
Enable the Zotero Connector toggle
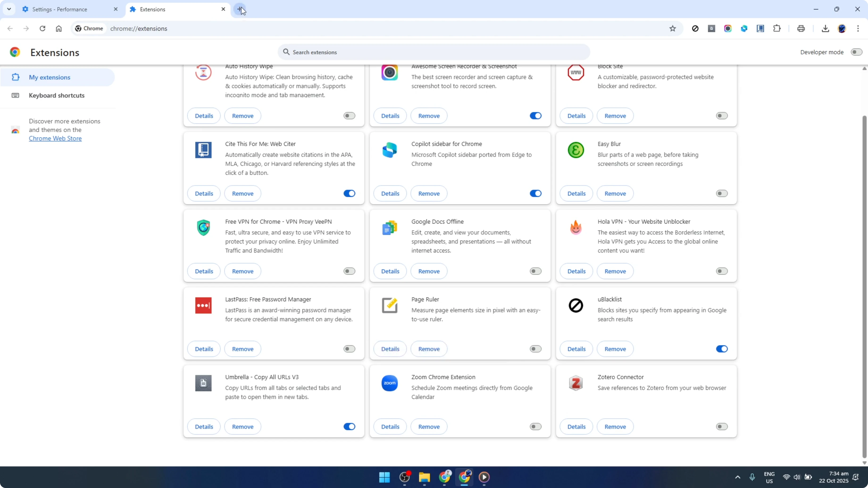coord(722,427)
